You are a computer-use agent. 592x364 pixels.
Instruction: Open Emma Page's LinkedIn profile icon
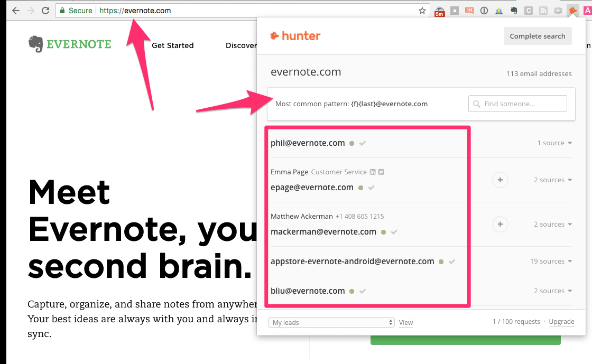(373, 172)
